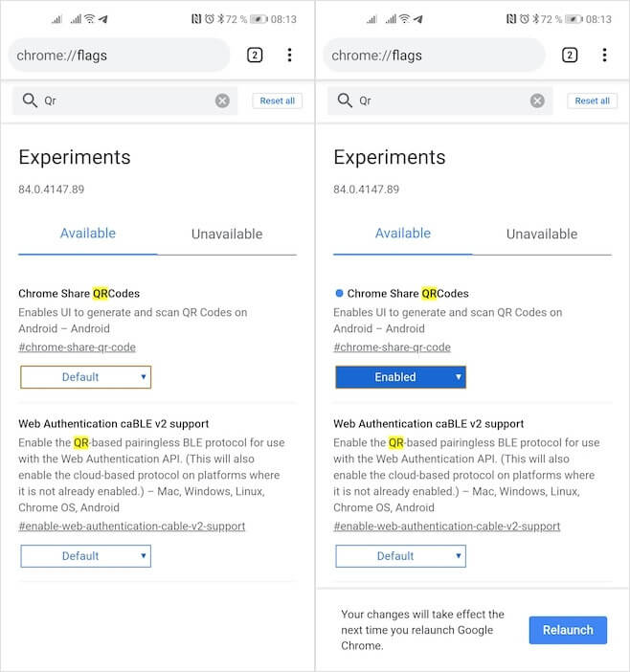630x672 pixels.
Task: Clear search text in left flags search
Action: tap(222, 101)
